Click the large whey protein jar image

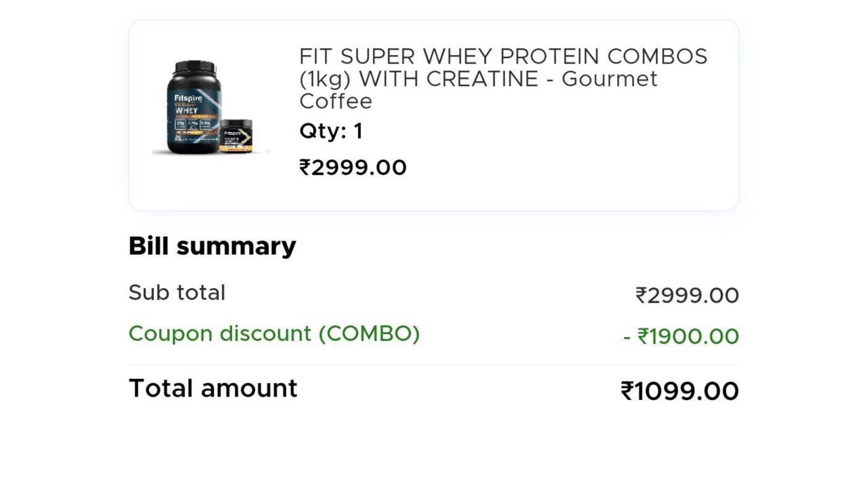(194, 107)
